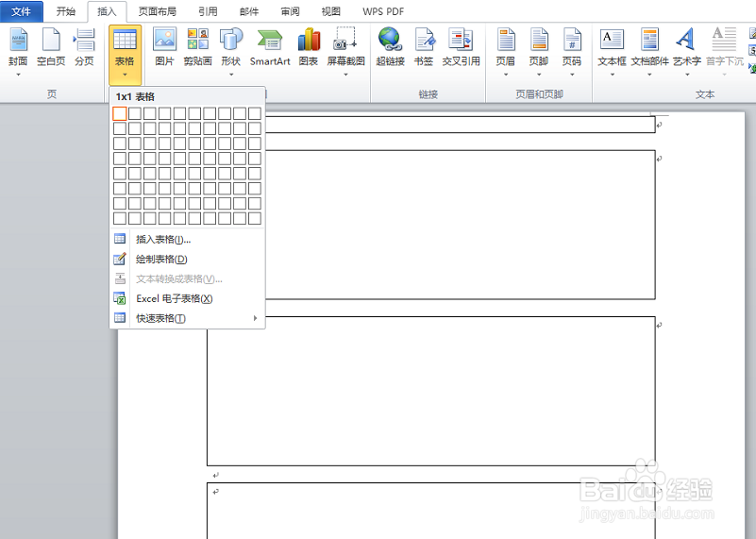Insert a 文本框 text box
This screenshot has height=539, width=756.
point(612,51)
